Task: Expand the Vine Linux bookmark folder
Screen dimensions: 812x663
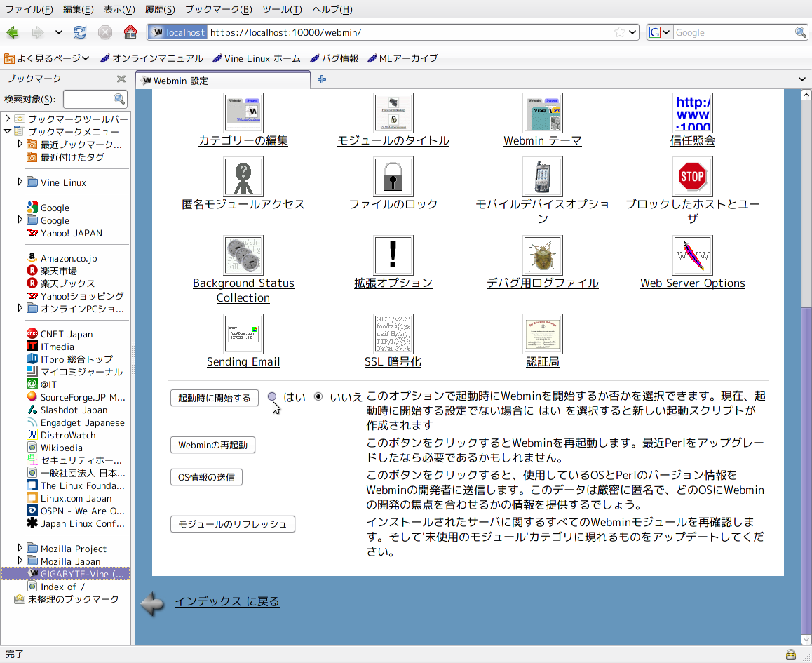Action: point(20,182)
